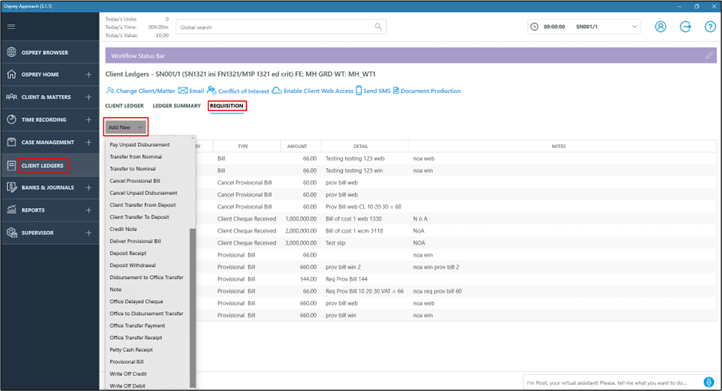
Task: Click the Case Management clipboard icon
Action: tap(12, 142)
